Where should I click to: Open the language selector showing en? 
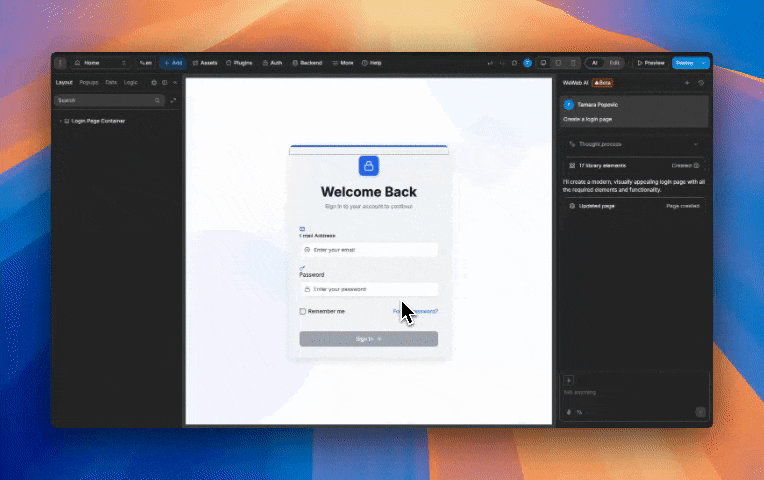[x=146, y=63]
